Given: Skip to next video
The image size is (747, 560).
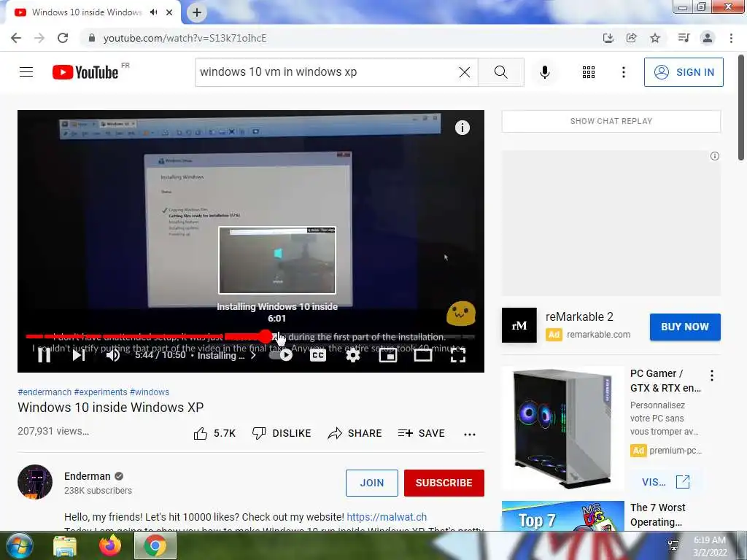Looking at the screenshot, I should coord(79,355).
